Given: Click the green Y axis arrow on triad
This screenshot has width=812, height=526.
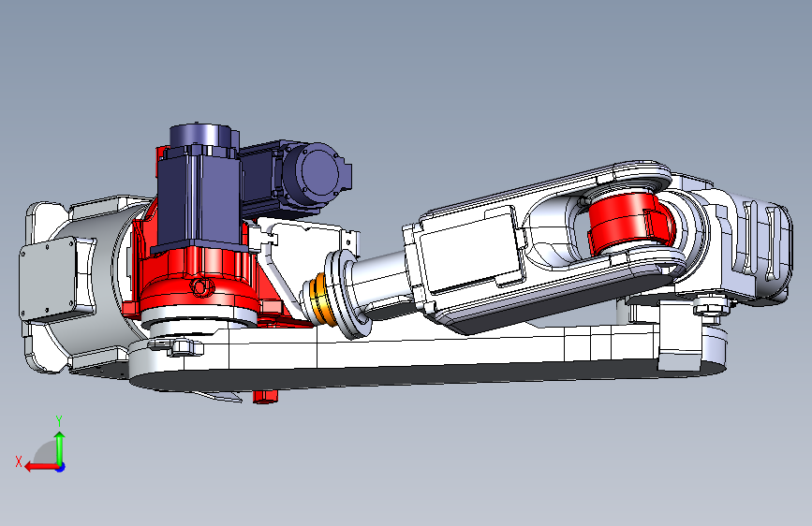Looking at the screenshot, I should (60, 446).
